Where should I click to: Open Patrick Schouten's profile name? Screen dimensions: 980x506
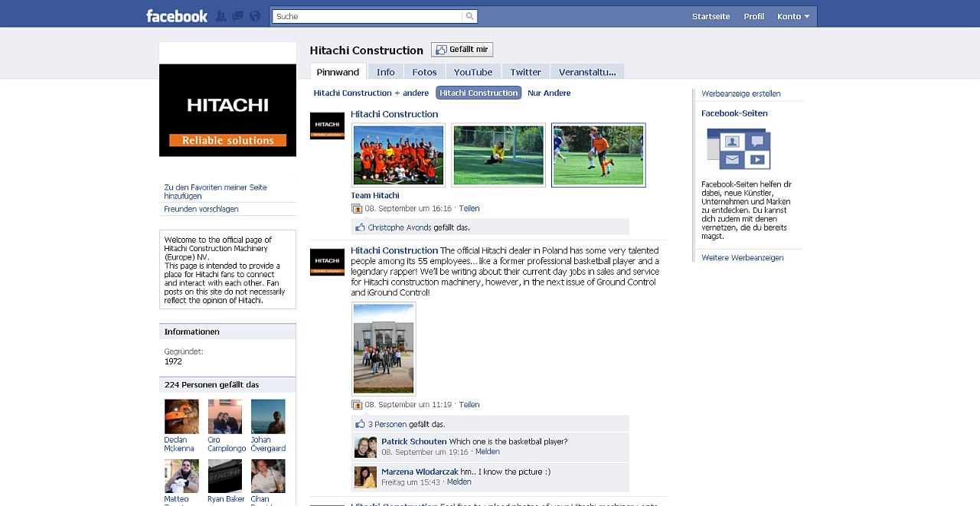pyautogui.click(x=414, y=442)
